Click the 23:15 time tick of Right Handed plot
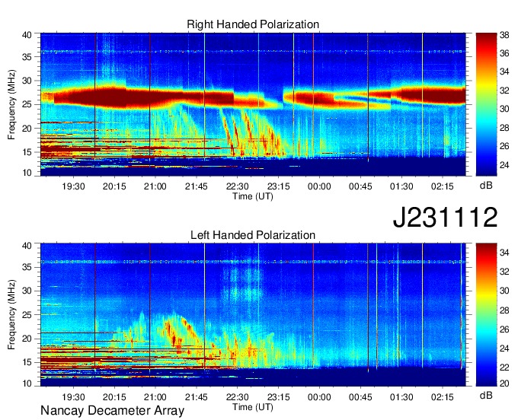 point(278,186)
